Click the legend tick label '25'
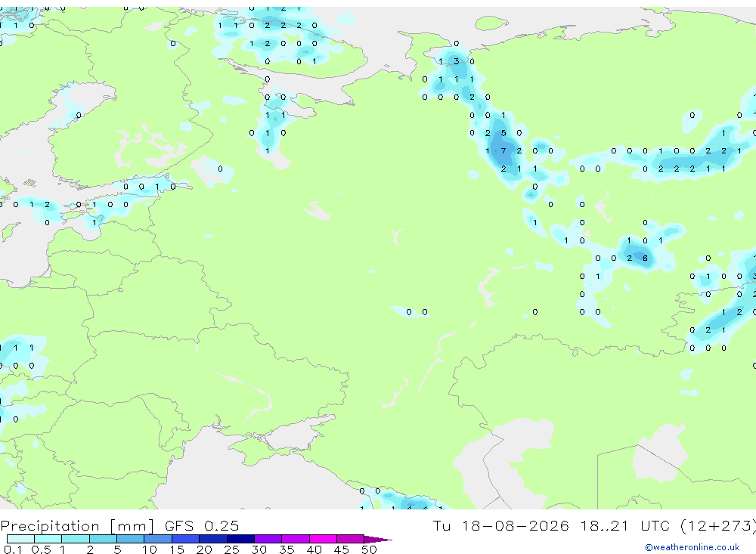This screenshot has width=756, height=554. [x=231, y=549]
